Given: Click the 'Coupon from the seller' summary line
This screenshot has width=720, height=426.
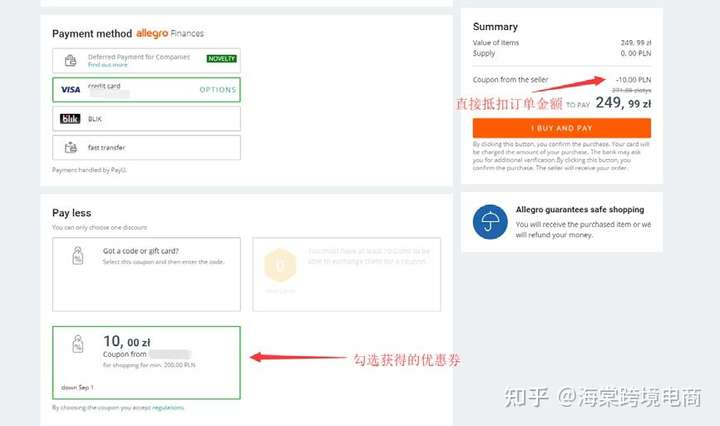Looking at the screenshot, I should click(511, 79).
